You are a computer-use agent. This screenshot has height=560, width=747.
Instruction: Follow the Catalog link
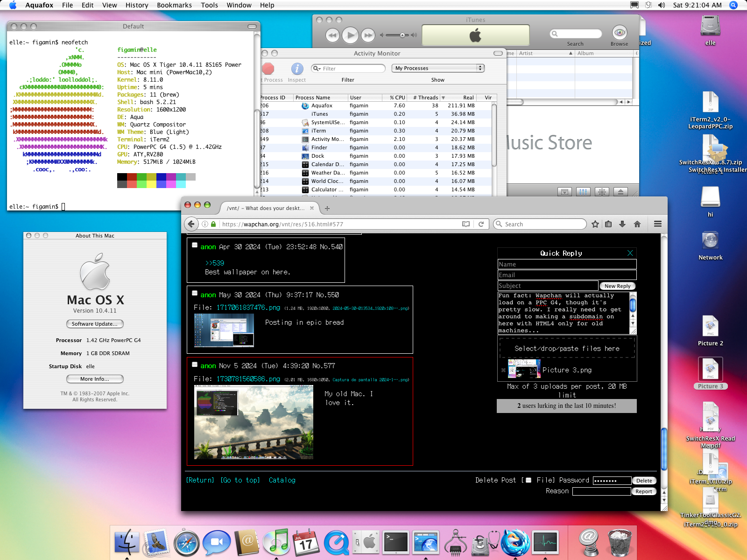[x=282, y=480]
